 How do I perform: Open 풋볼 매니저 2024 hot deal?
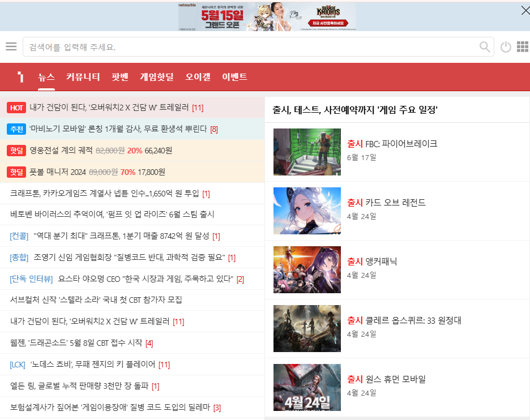click(97, 172)
